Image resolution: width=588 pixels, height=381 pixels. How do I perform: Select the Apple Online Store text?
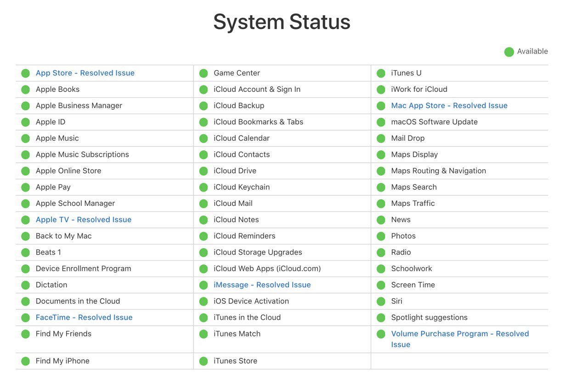(x=68, y=171)
